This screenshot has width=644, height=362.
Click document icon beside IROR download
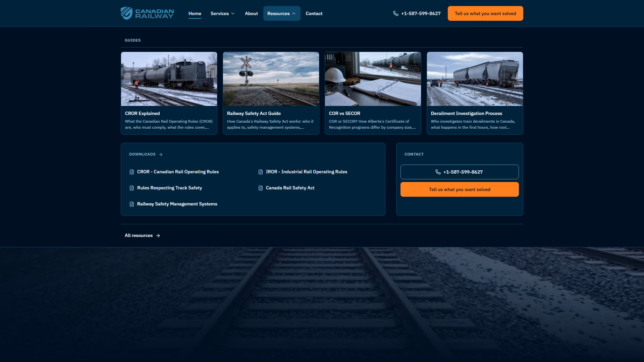pyautogui.click(x=261, y=172)
